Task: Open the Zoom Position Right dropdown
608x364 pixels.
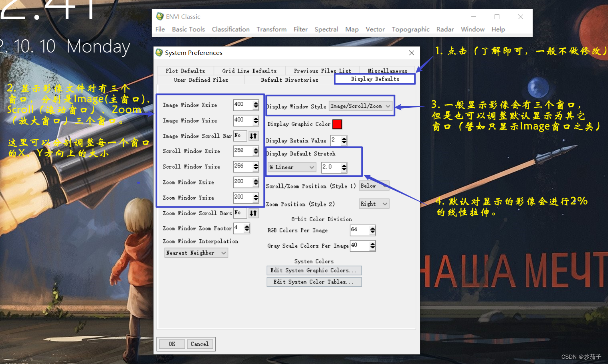Action: pyautogui.click(x=374, y=204)
